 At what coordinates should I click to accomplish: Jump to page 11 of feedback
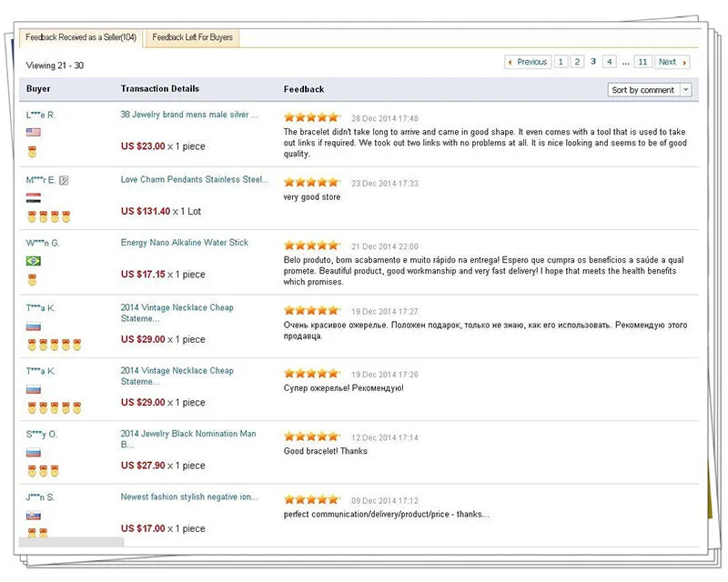[x=642, y=62]
